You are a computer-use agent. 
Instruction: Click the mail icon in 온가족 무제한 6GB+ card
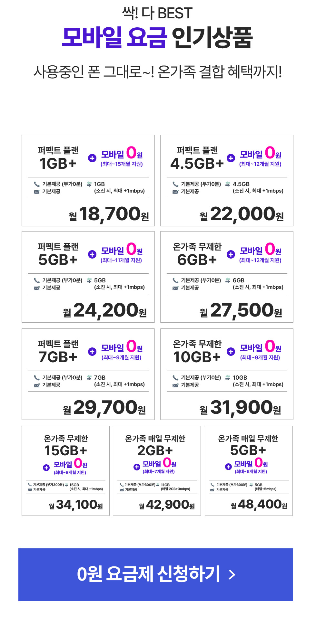[x=175, y=288]
